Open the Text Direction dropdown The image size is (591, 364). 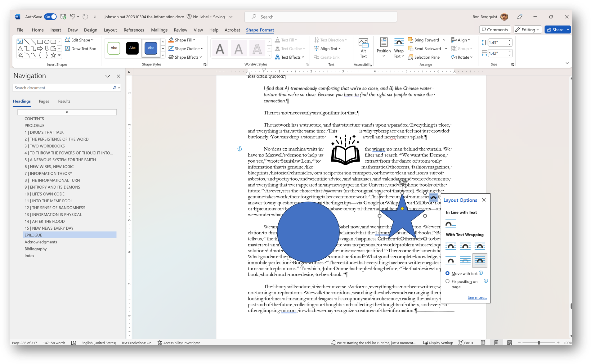click(331, 40)
